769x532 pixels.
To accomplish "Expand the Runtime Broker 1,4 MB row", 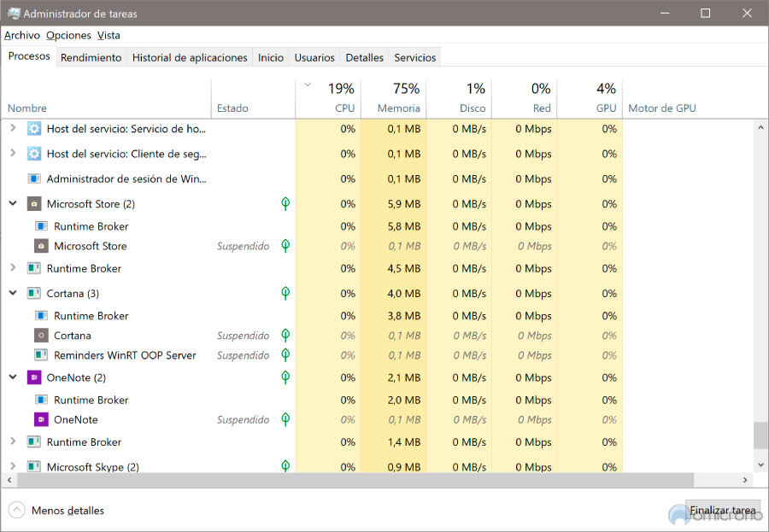I will (13, 441).
